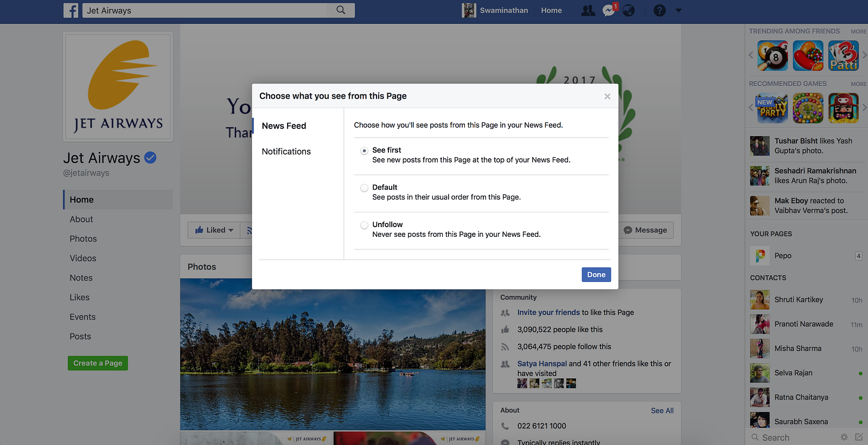Open the pirate game icon

[844, 108]
